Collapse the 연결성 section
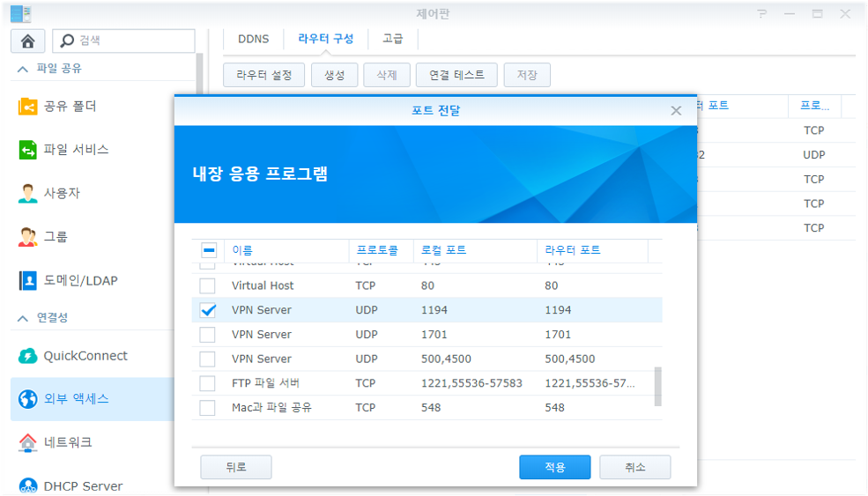 click(x=23, y=318)
